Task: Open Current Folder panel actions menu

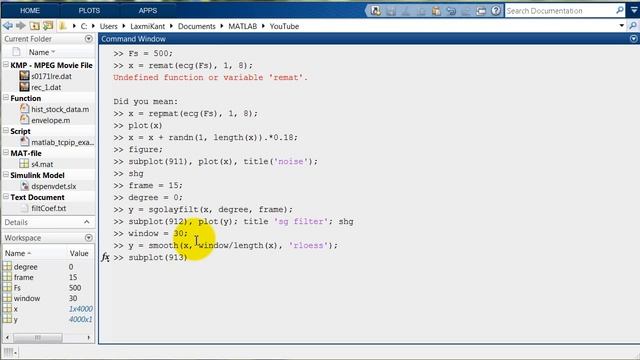Action: [x=89, y=39]
